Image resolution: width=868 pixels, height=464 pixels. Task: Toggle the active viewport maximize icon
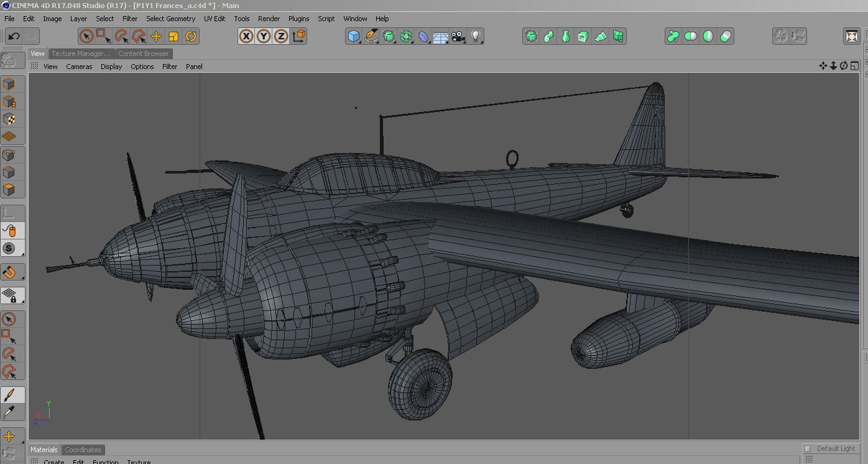point(854,66)
